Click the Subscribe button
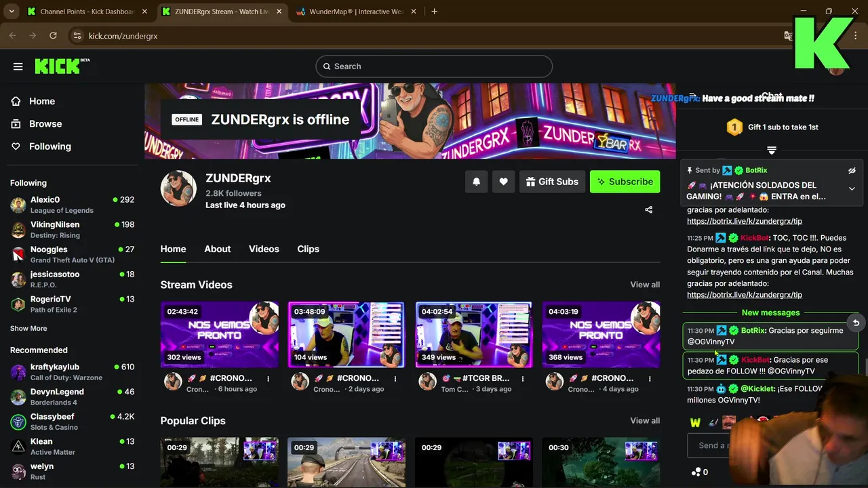This screenshot has width=868, height=488. coord(625,182)
